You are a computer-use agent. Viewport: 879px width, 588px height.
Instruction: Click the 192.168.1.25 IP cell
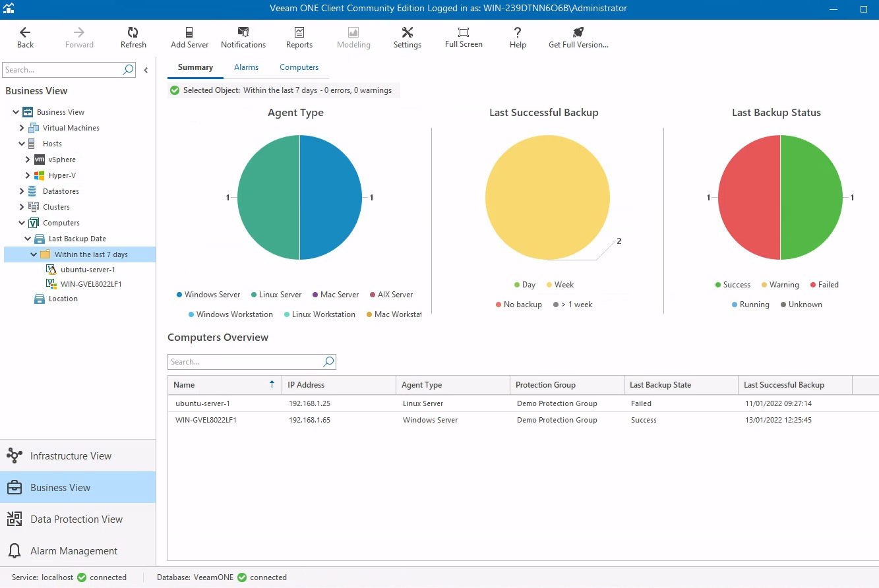(x=309, y=403)
